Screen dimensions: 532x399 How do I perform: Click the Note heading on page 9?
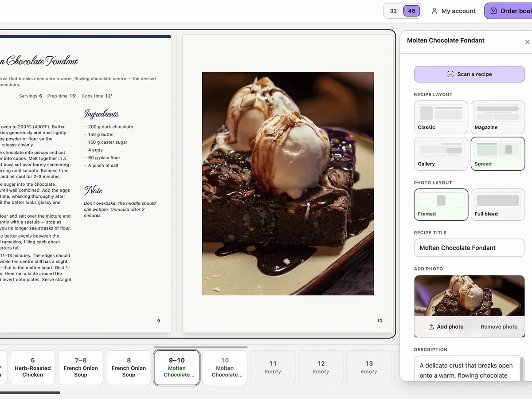tap(93, 190)
